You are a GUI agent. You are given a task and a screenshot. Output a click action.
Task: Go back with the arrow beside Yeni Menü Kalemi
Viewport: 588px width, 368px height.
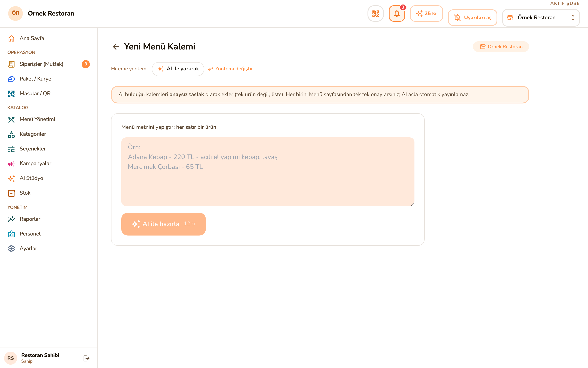[x=116, y=47]
